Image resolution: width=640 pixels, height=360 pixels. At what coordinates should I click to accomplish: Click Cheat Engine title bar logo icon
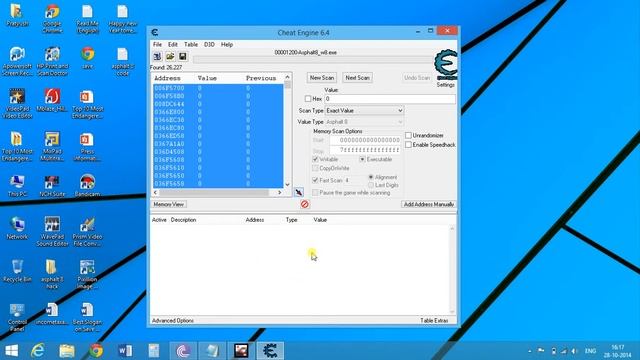(155, 32)
